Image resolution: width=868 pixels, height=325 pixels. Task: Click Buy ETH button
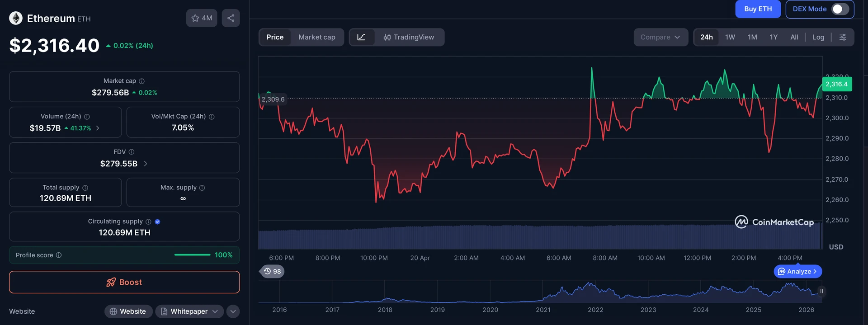[758, 9]
